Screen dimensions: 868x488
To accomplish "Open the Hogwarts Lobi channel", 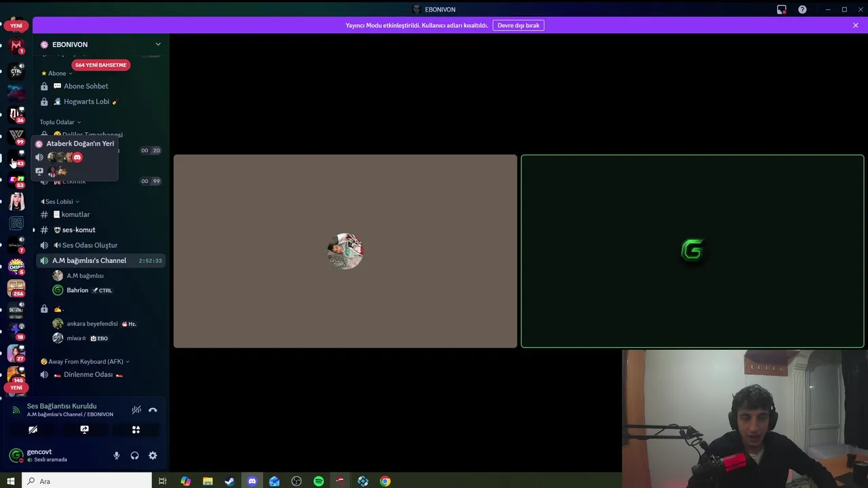I will tap(100, 102).
